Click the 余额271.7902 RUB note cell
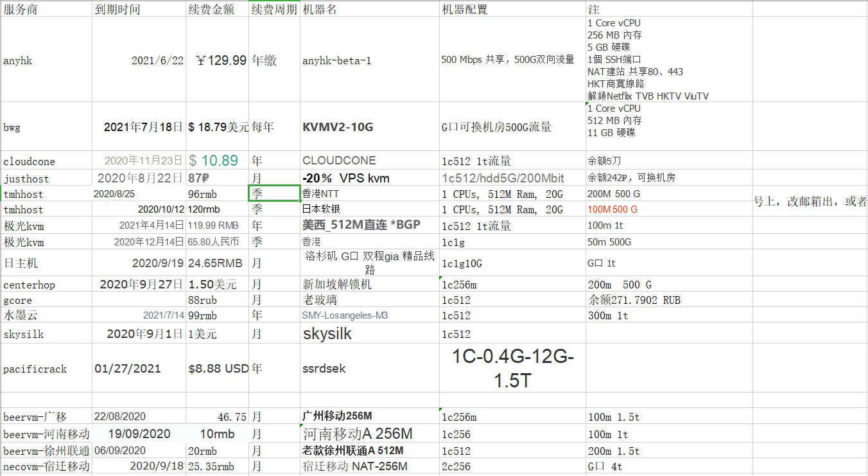This screenshot has width=868, height=476. 669,300
